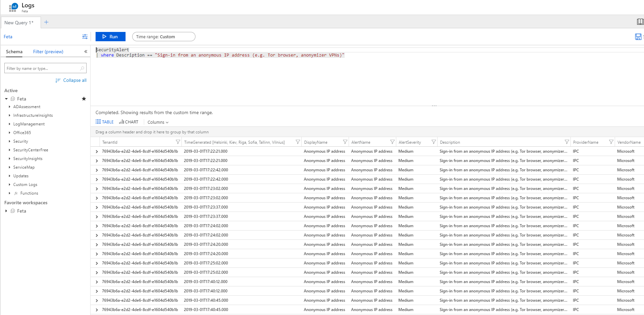The width and height of the screenshot is (644, 315).
Task: Switch results to CHART view
Action: click(129, 122)
